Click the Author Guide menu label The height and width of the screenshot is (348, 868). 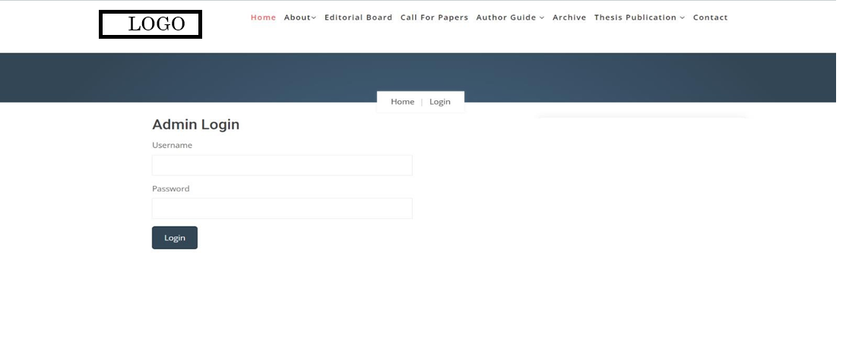(506, 17)
